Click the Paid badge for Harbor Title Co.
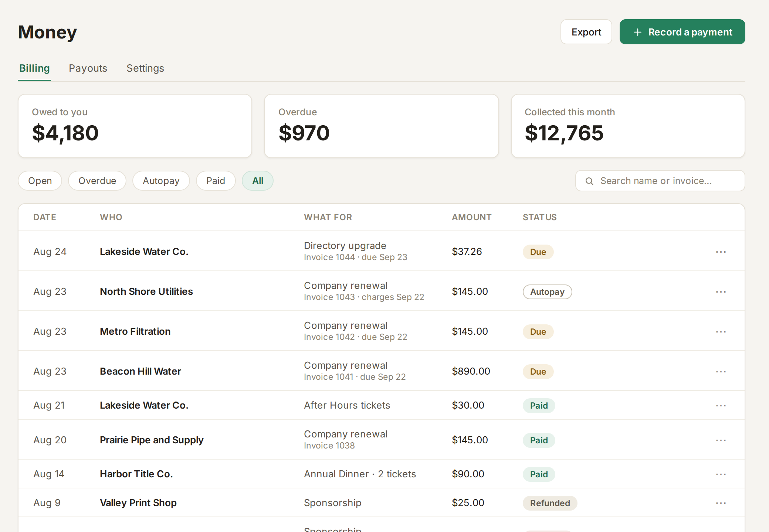Screen dimensions: 769x532 539,474
